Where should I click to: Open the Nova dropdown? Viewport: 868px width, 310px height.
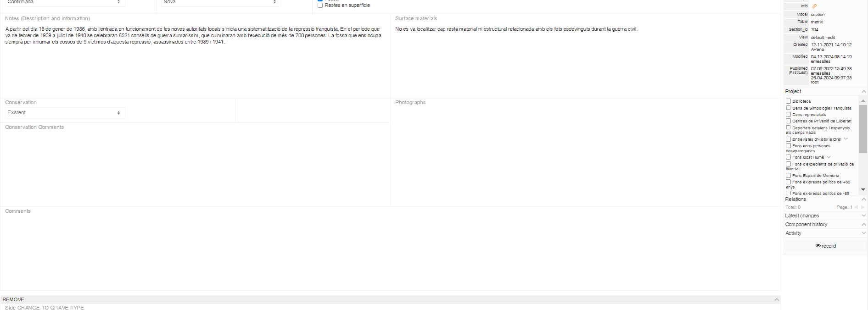(x=220, y=2)
